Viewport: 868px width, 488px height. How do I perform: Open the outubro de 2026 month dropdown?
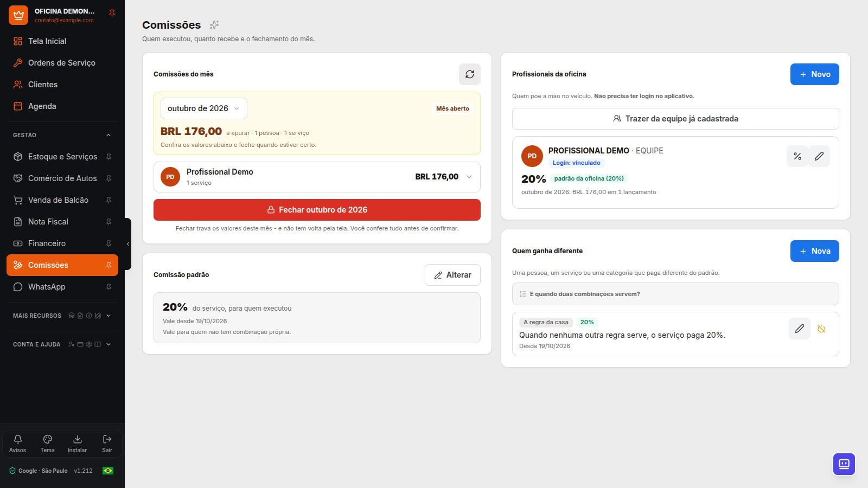coord(204,108)
